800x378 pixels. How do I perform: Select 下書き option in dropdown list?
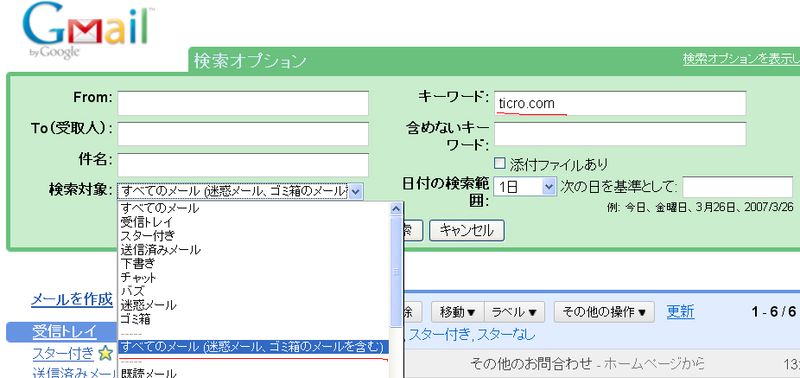click(254, 264)
